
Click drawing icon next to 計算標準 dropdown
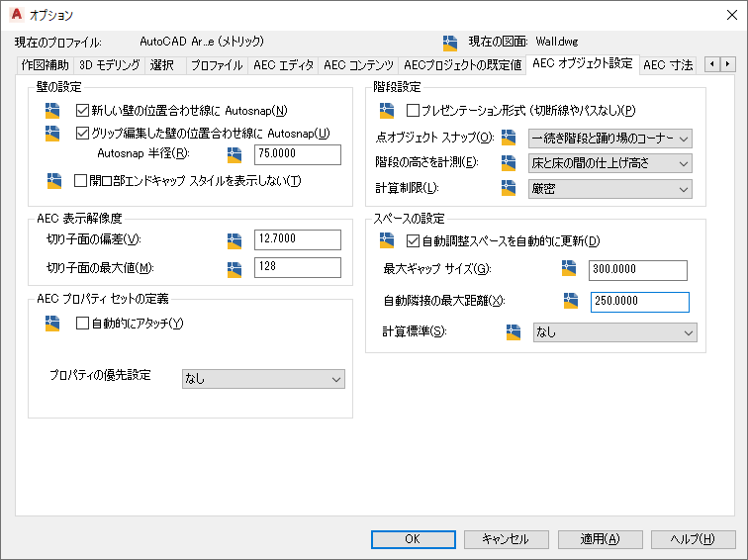pos(514,332)
